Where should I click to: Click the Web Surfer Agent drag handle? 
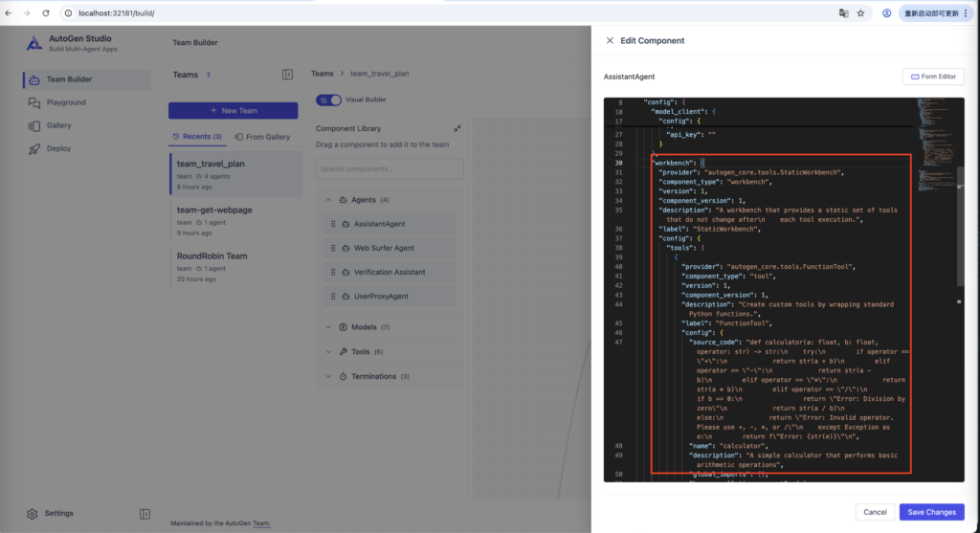(x=333, y=248)
